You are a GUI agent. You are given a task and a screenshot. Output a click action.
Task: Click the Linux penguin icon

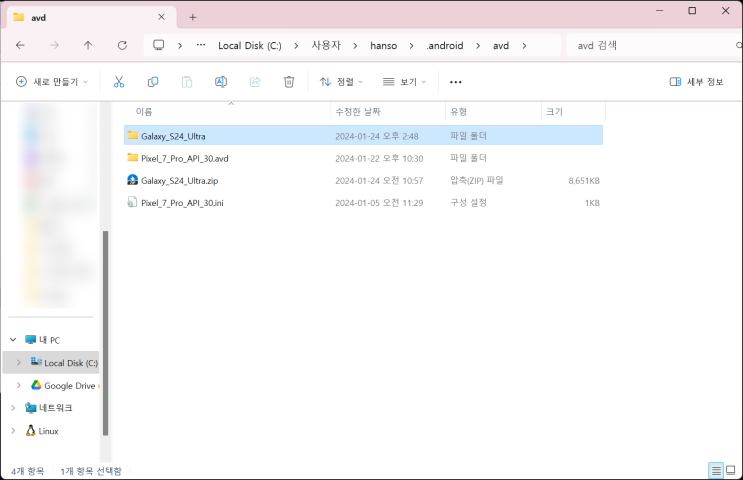coord(30,430)
